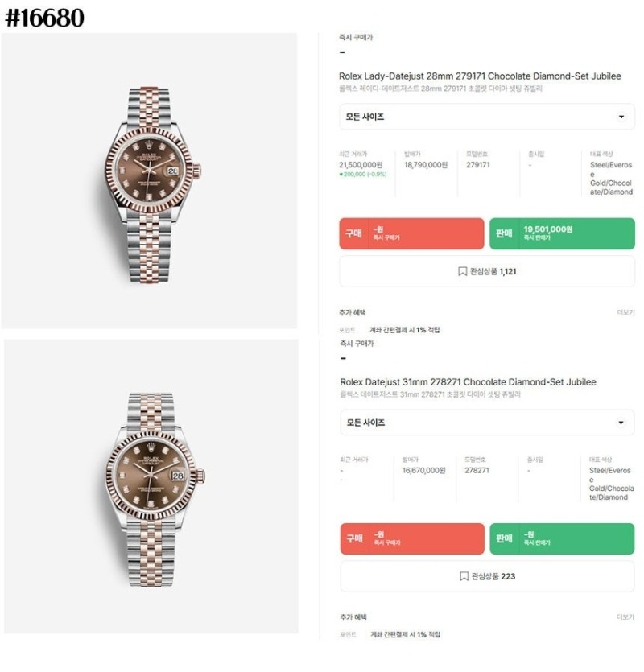Open Rolex Lady-Datejust 28mm 279171 title
The height and width of the screenshot is (672, 644).
point(480,76)
